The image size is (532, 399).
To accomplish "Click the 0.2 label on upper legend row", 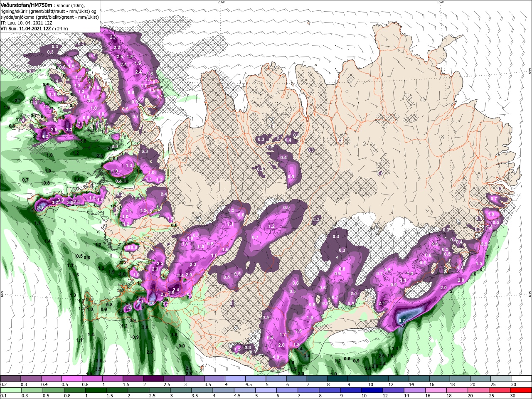I will pos(3,385).
